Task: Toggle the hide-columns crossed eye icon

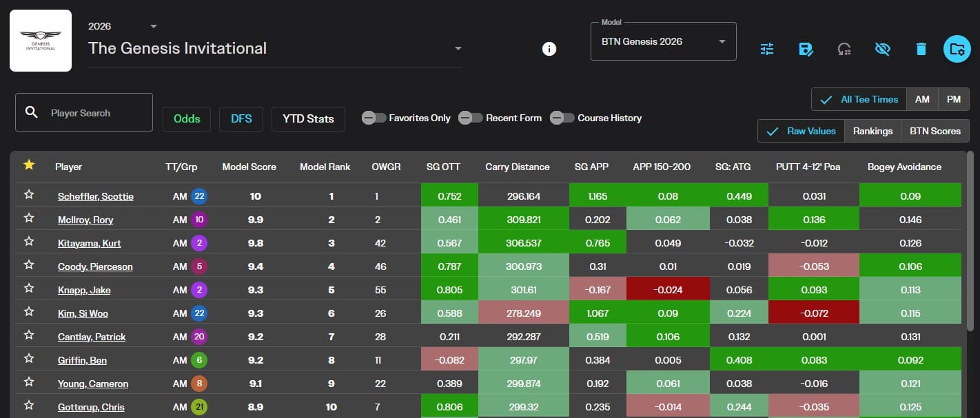Action: click(882, 49)
